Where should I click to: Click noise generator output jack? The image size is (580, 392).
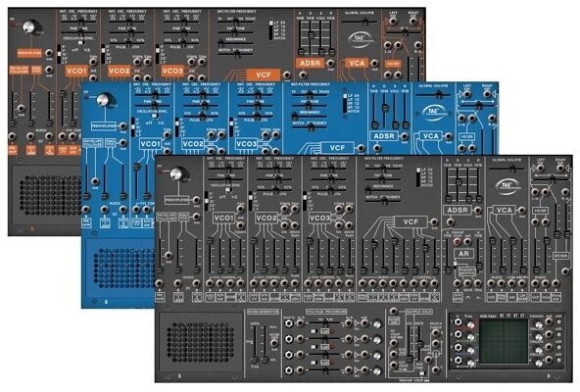(x=274, y=342)
